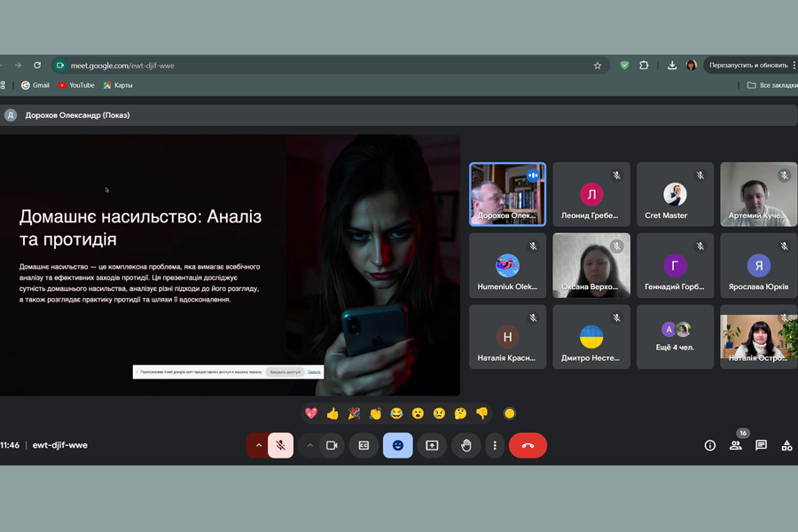Open the Ещё 4 чел. tile

[x=675, y=337]
